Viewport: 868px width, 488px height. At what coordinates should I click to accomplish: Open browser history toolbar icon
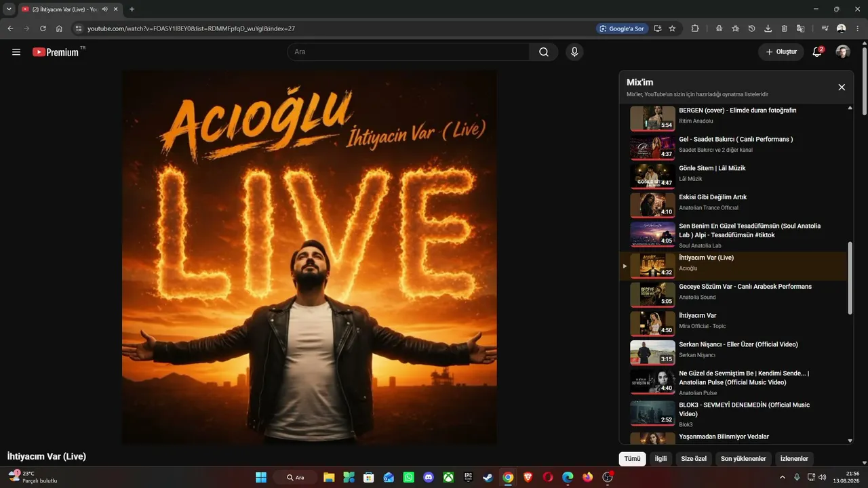pos(751,28)
